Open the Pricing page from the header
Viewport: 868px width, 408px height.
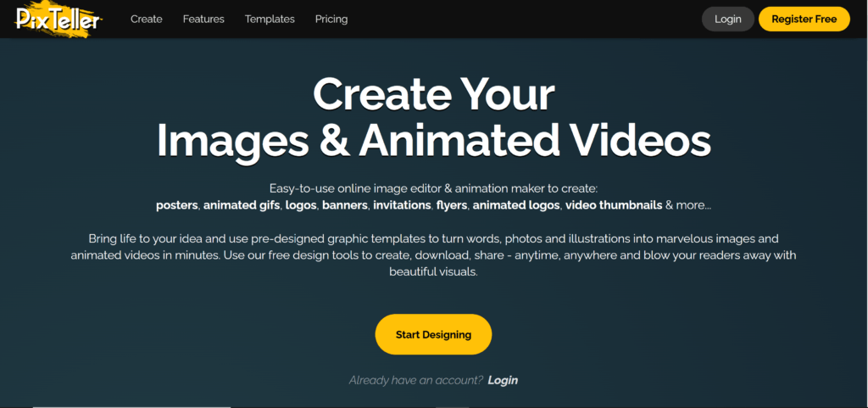pyautogui.click(x=331, y=19)
